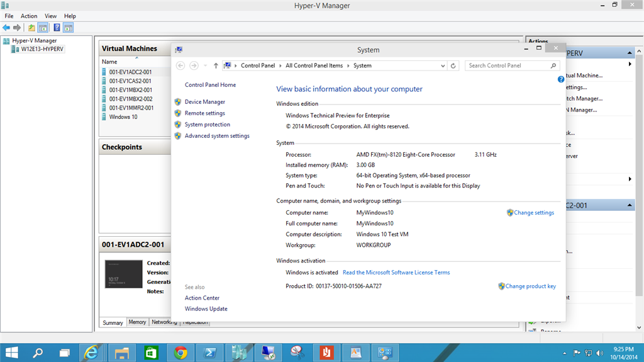Open Google Chrome from the taskbar

coord(180,353)
